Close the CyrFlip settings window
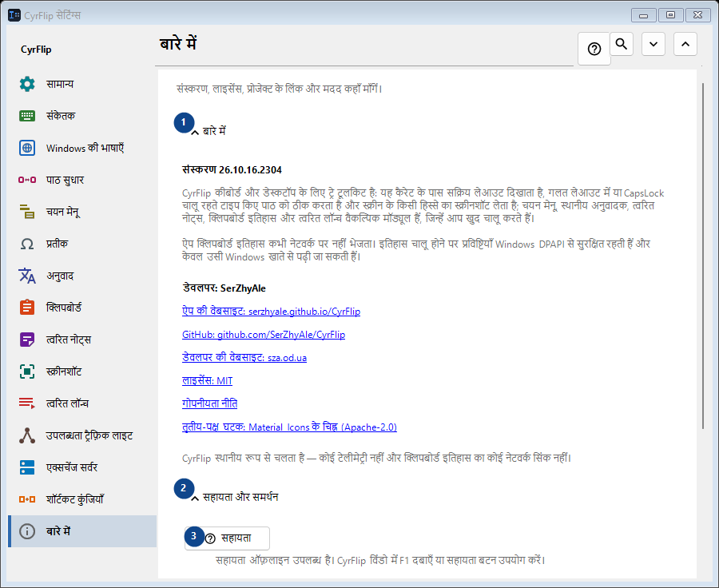Screen dimensions: 719x588 [x=697, y=15]
